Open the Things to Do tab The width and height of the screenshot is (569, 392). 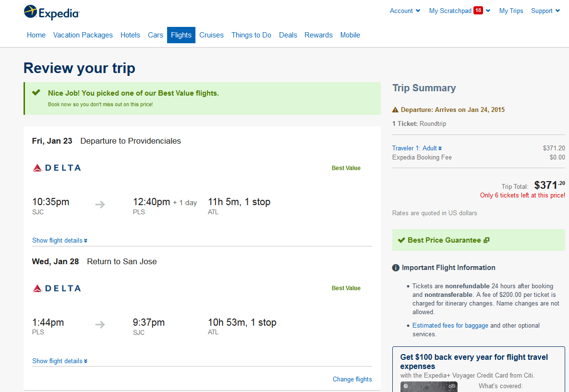pyautogui.click(x=251, y=35)
